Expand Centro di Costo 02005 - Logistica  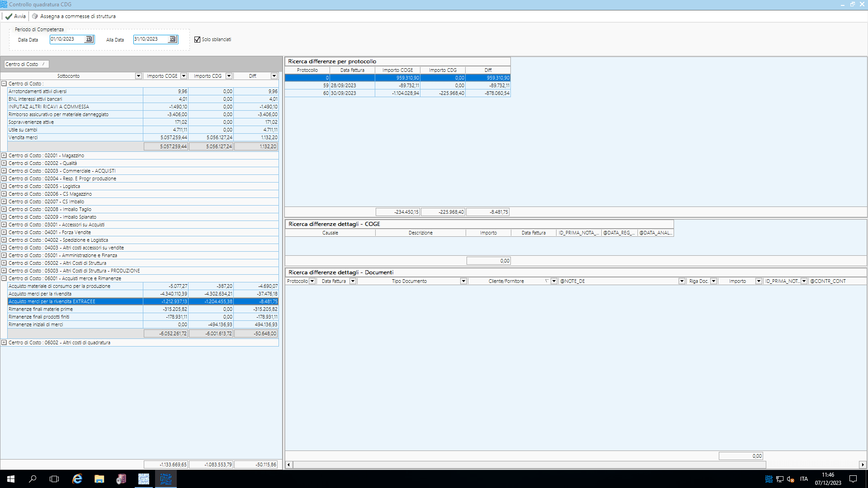click(x=4, y=186)
